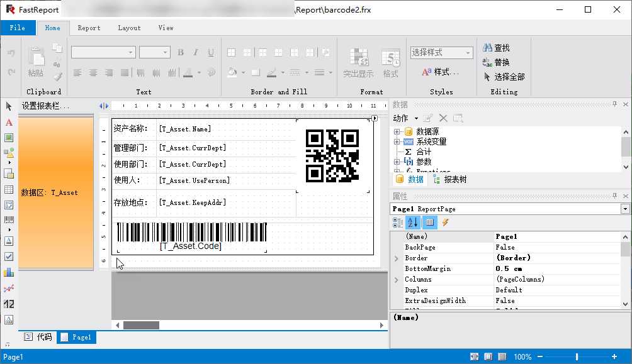This screenshot has height=364, width=632.
Task: Insert a Chart object from toolbox
Action: coord(8,273)
